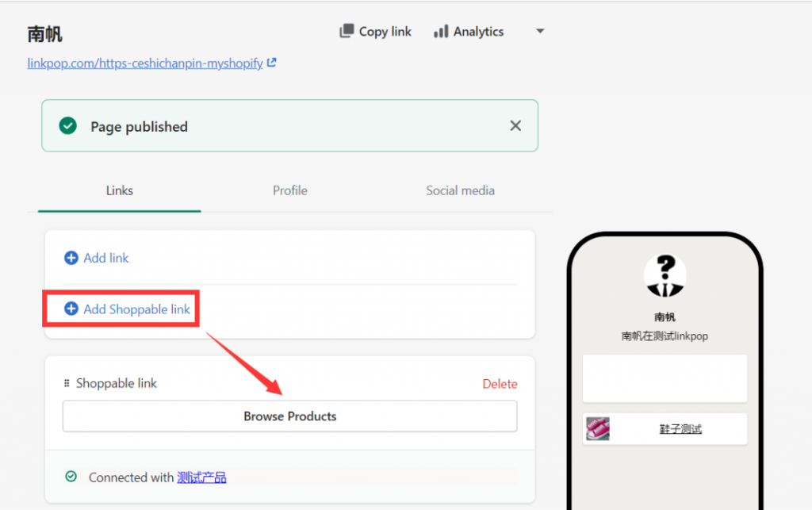Image resolution: width=812 pixels, height=510 pixels.
Task: Grab the drag handle of Shoppable link
Action: point(67,383)
